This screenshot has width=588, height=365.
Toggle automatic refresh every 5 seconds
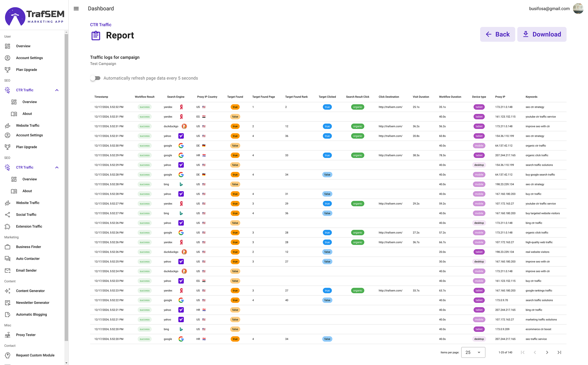point(95,78)
